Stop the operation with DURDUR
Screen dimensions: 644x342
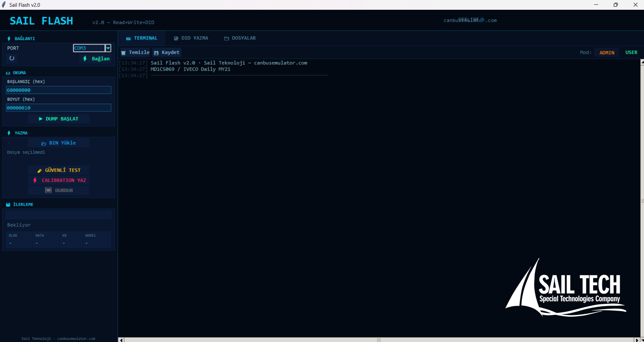pos(59,191)
